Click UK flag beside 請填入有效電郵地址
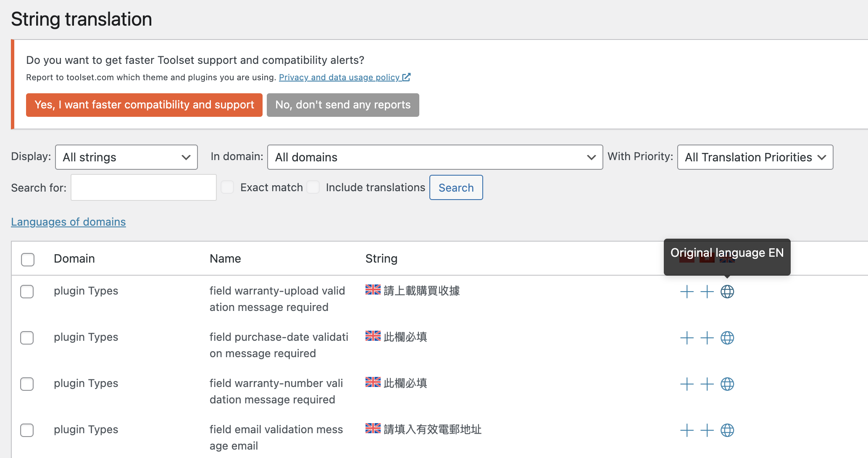This screenshot has width=868, height=458. [x=373, y=428]
